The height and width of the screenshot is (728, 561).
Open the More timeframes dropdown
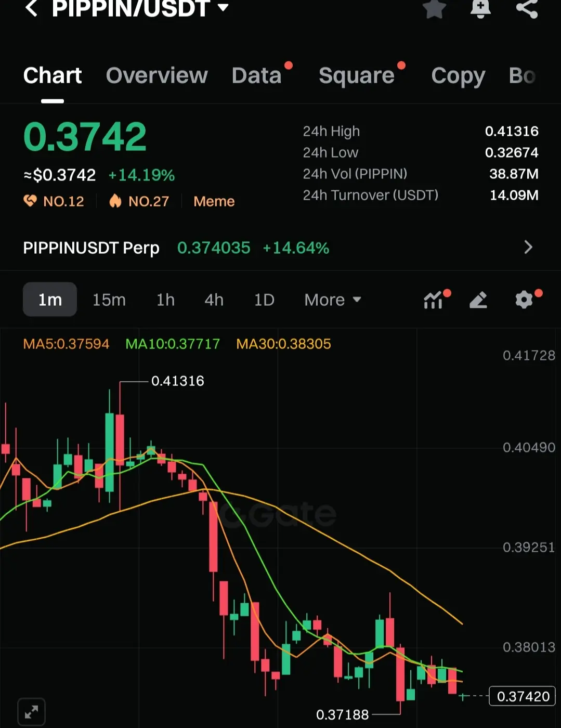333,300
